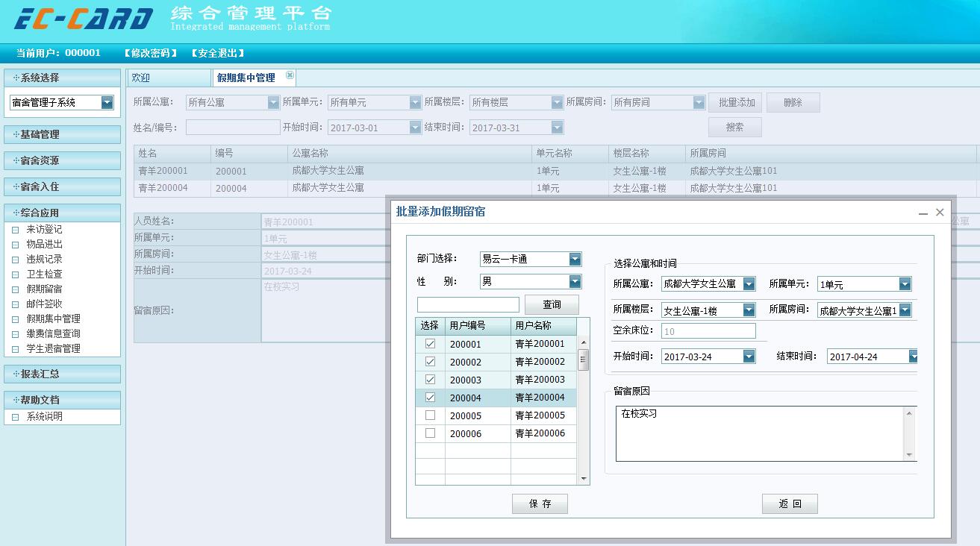The height and width of the screenshot is (546, 980).
Task: Click the 【安全退出】 link
Action: tap(218, 53)
